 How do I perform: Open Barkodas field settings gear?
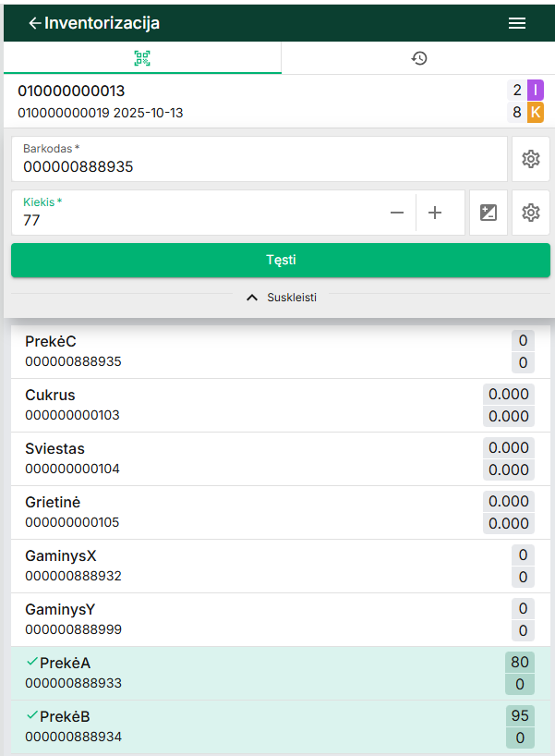pos(531,159)
